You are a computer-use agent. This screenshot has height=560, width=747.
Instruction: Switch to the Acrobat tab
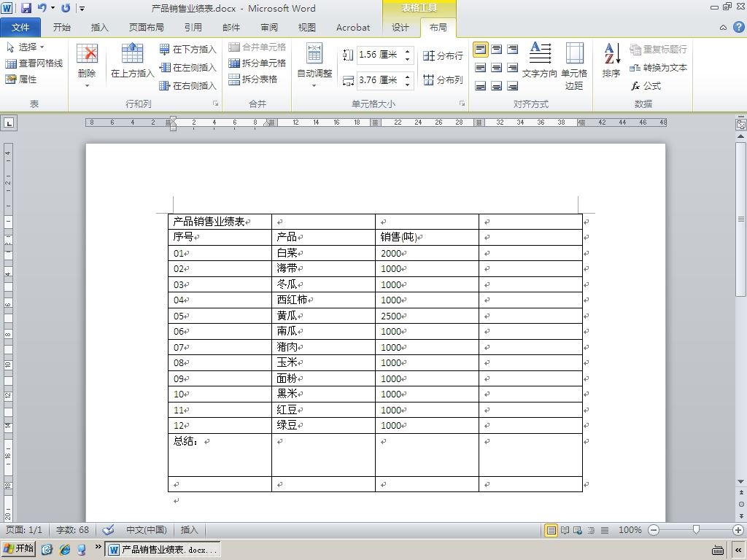tap(353, 28)
